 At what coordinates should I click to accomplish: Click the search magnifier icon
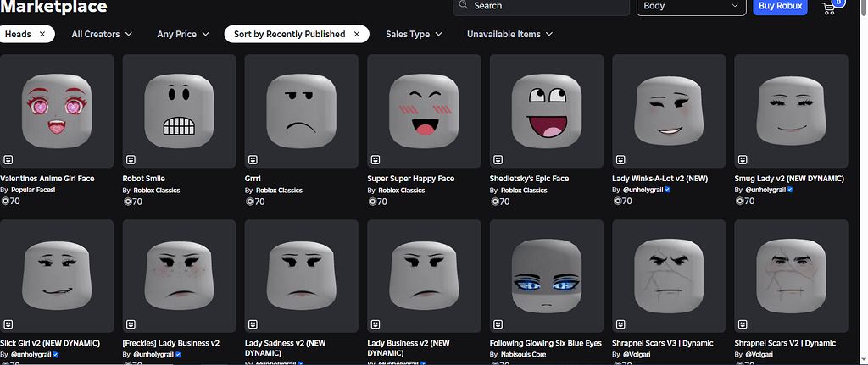pyautogui.click(x=464, y=6)
